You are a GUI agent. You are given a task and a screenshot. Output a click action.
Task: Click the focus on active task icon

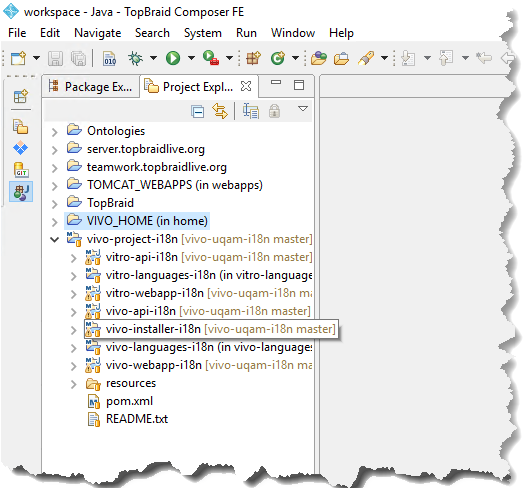click(251, 111)
